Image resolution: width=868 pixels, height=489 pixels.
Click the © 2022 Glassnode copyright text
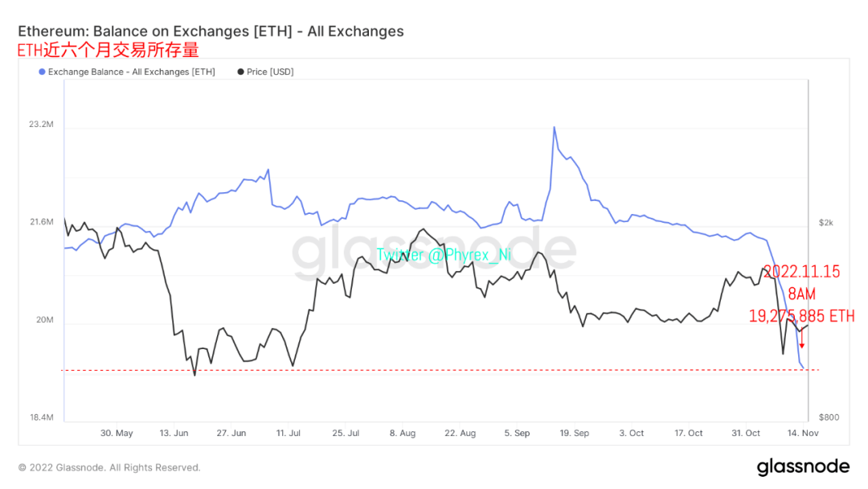109,467
